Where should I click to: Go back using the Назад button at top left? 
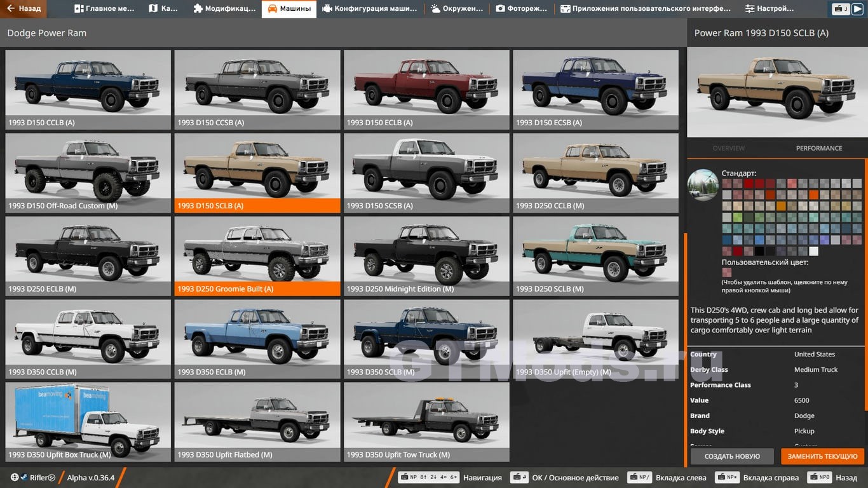pos(24,9)
